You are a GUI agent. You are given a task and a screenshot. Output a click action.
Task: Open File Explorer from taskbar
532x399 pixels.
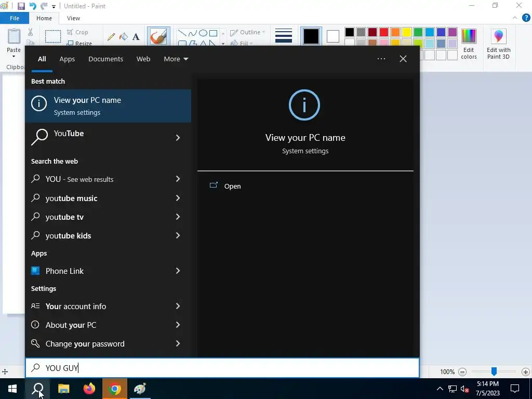(x=63, y=389)
